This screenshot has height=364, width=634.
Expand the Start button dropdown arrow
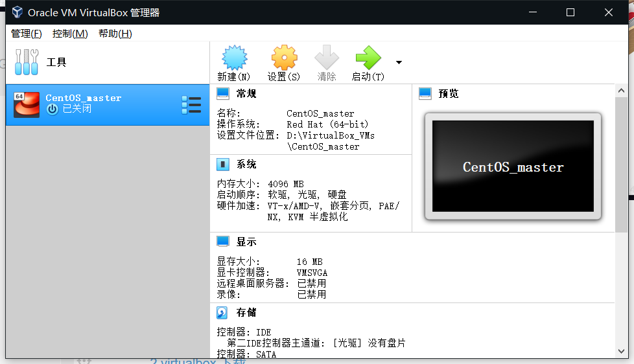(x=399, y=62)
